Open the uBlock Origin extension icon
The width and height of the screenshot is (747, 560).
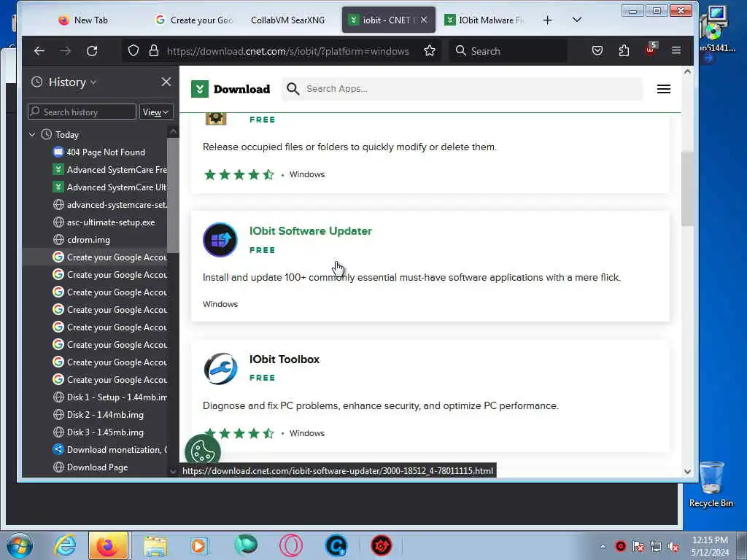pos(650,50)
